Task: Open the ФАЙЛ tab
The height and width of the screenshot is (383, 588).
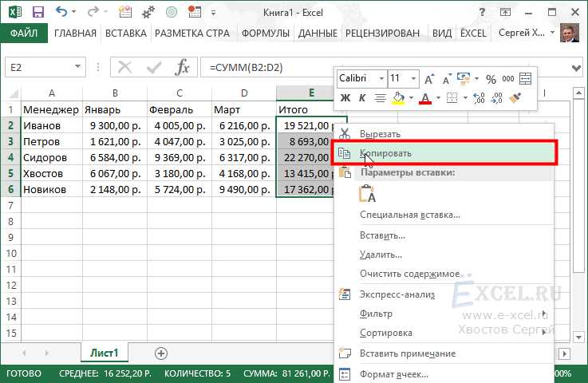Action: (24, 33)
